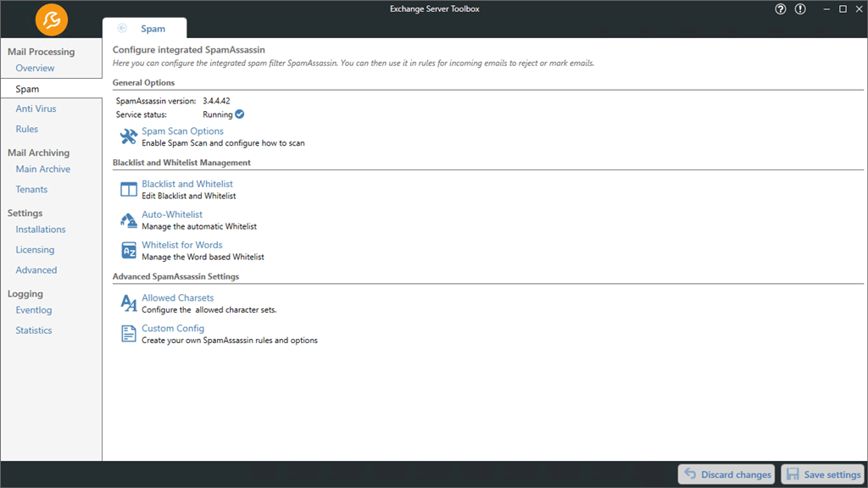
Task: Click the Running service status checkmark
Action: pyautogui.click(x=239, y=114)
